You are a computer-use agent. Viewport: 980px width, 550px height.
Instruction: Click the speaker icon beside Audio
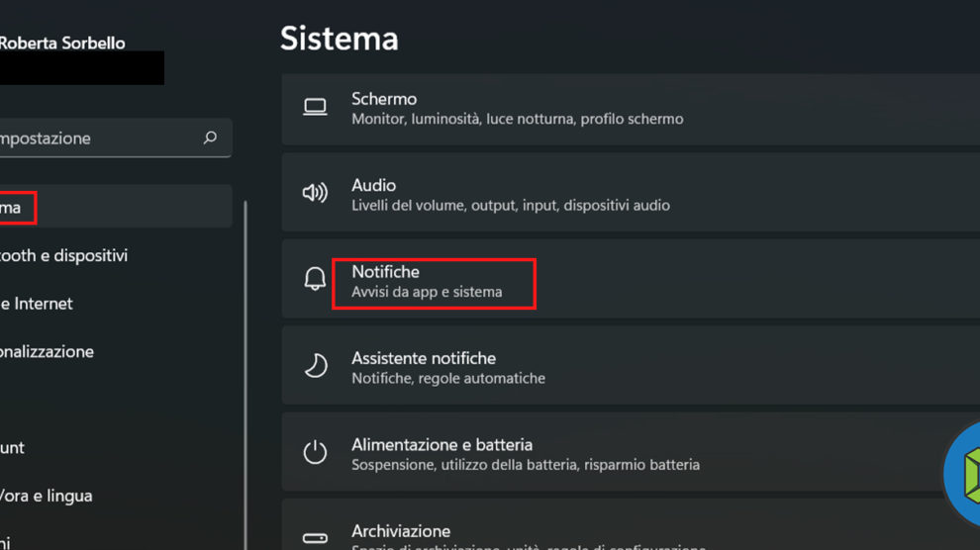[x=315, y=193]
